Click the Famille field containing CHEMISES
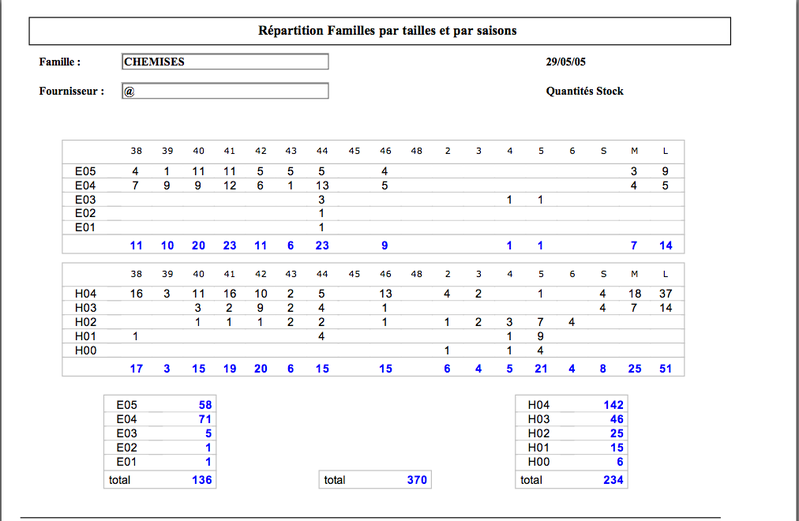Image resolution: width=799 pixels, height=521 pixels. 225,62
